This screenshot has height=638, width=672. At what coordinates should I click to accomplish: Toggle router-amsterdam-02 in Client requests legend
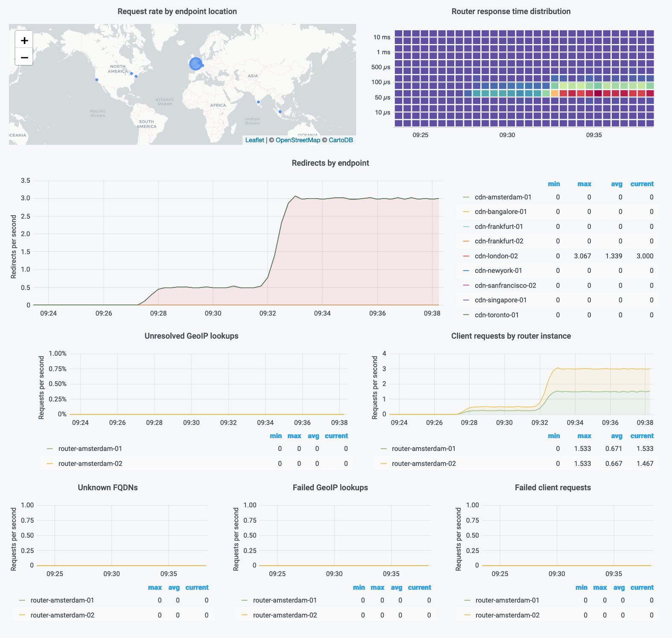[x=424, y=464]
